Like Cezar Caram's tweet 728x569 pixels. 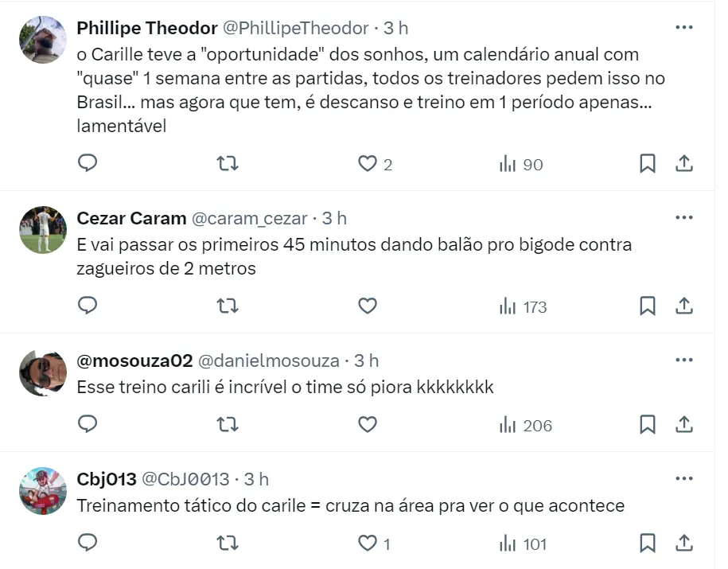[x=367, y=306]
